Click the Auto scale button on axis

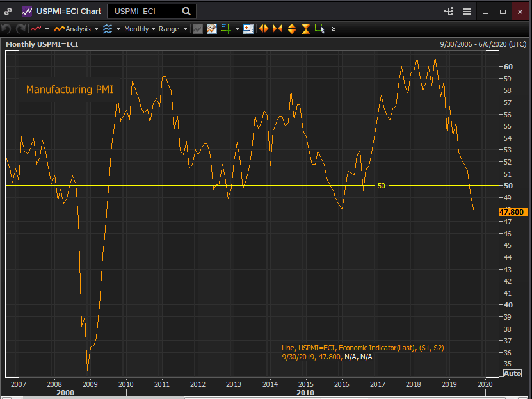512,373
